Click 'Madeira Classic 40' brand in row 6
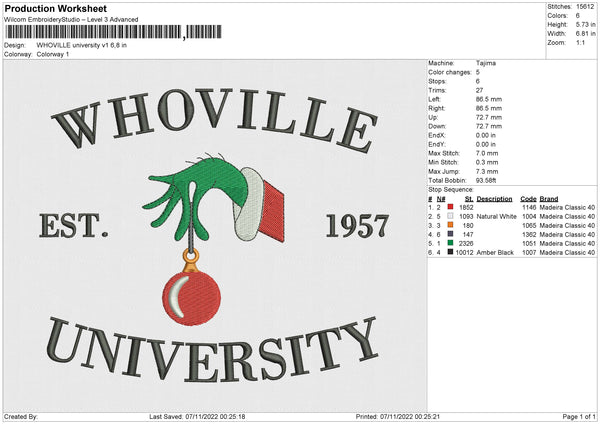The height and width of the screenshot is (424, 600). pos(567,253)
